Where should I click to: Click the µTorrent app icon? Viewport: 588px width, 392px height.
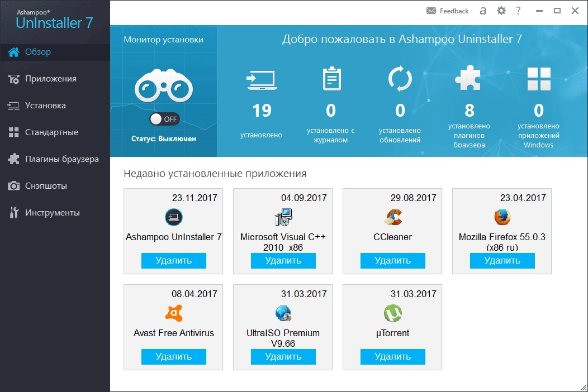[x=392, y=313]
